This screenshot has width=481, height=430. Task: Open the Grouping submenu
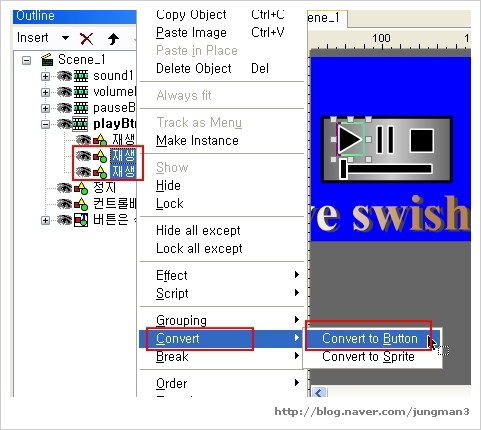pos(222,320)
